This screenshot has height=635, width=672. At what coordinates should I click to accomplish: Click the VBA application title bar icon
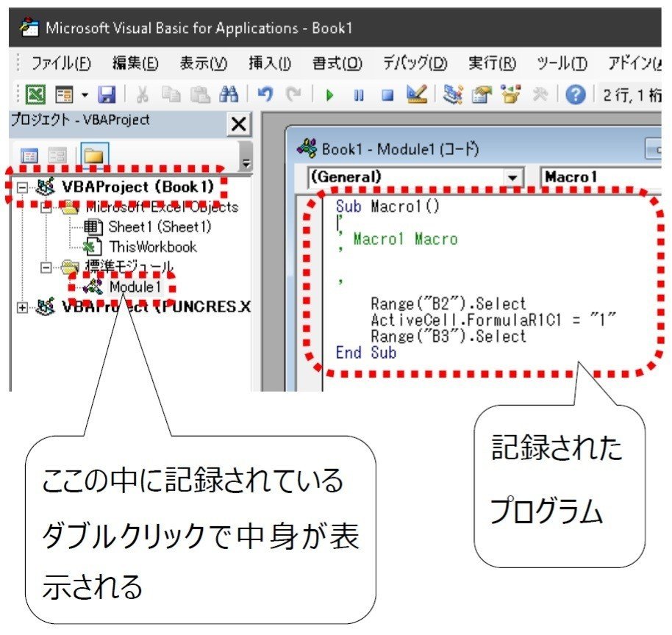point(29,28)
